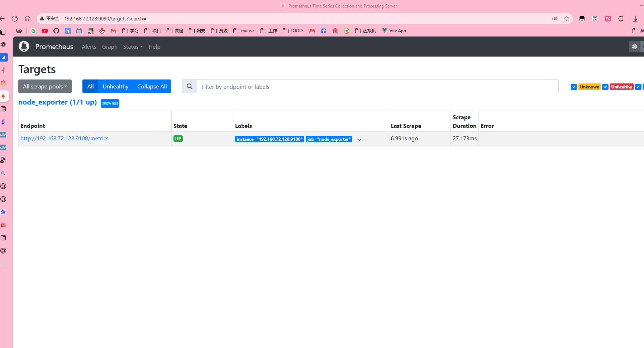Click the "6.991s ago" last scrape value
644x348 pixels.
tap(404, 139)
